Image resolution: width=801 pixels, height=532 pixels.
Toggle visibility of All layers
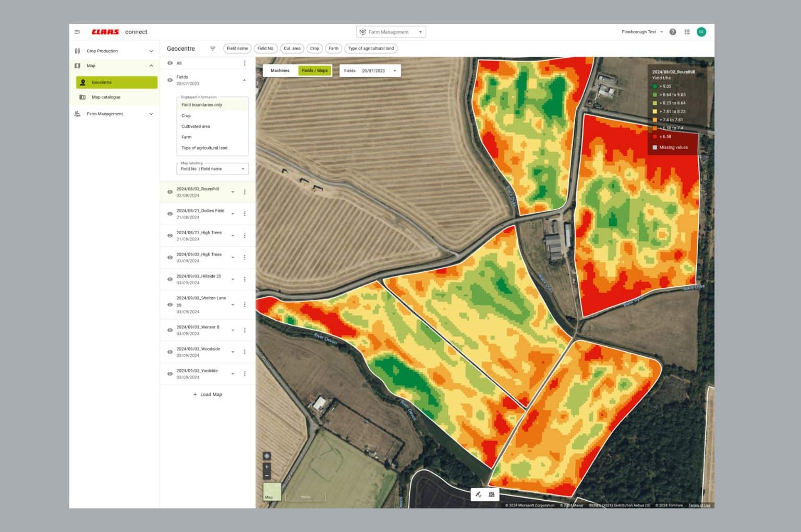[170, 63]
